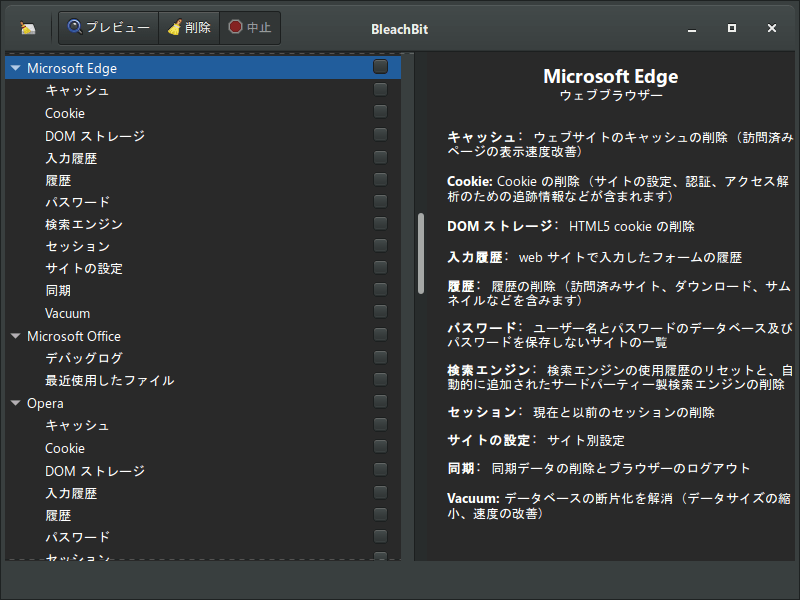The image size is (800, 600).
Task: Enable Edge DOM ストレージ checkbox
Action: click(x=380, y=134)
